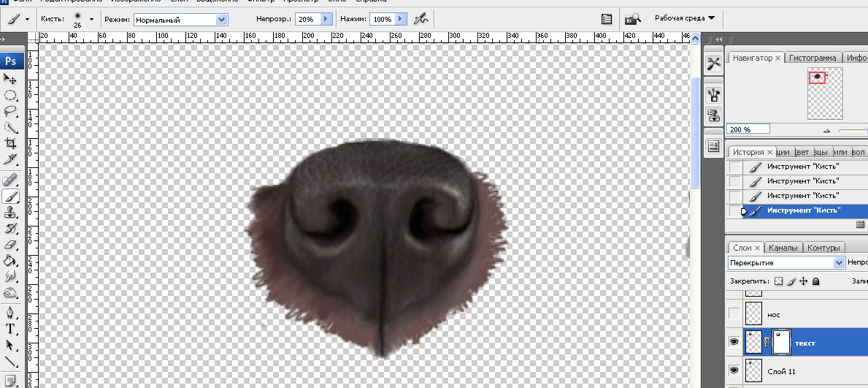
Task: Select the Lasso tool
Action: coord(11,111)
